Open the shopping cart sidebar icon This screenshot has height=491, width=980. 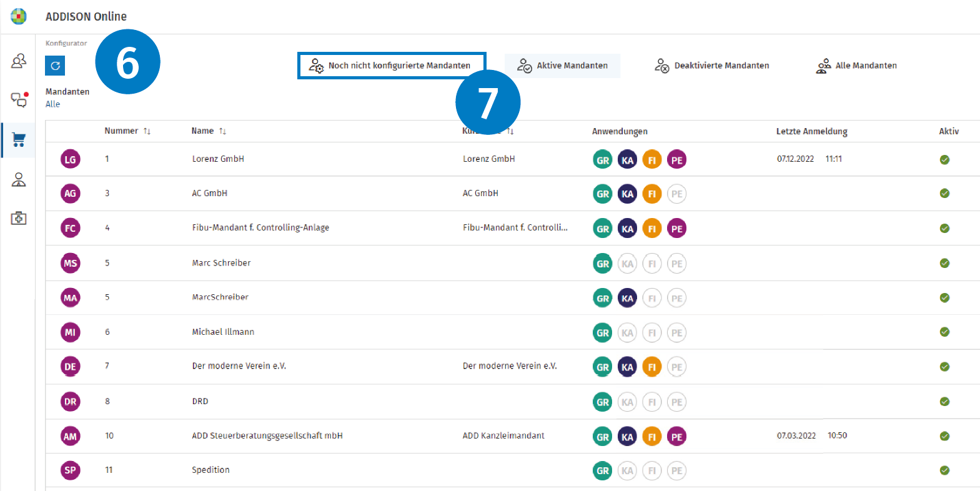coord(19,140)
